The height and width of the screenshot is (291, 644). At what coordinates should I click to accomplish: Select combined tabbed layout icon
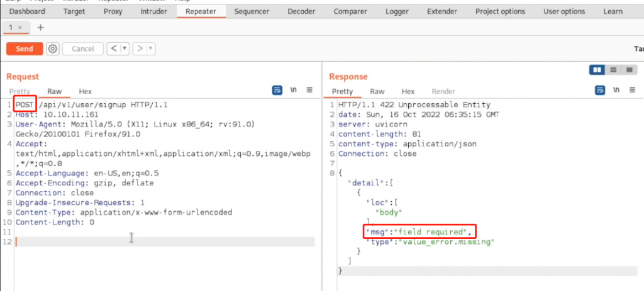[x=629, y=70]
